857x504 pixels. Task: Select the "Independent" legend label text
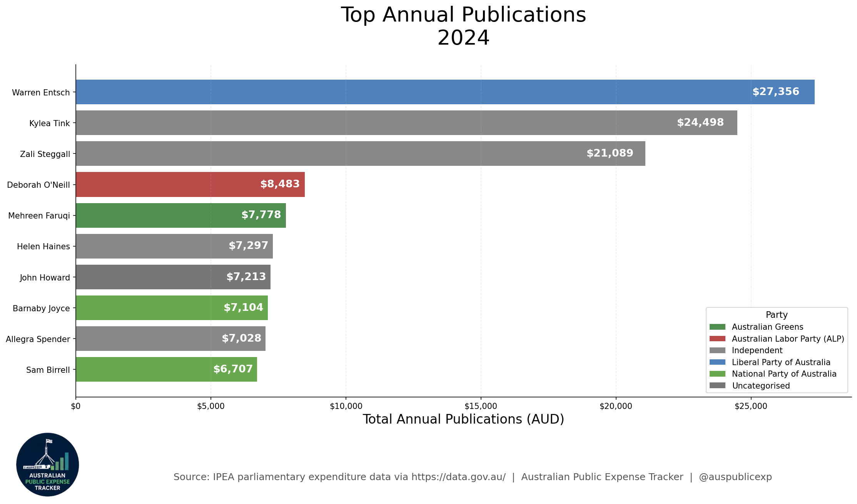[x=757, y=351]
